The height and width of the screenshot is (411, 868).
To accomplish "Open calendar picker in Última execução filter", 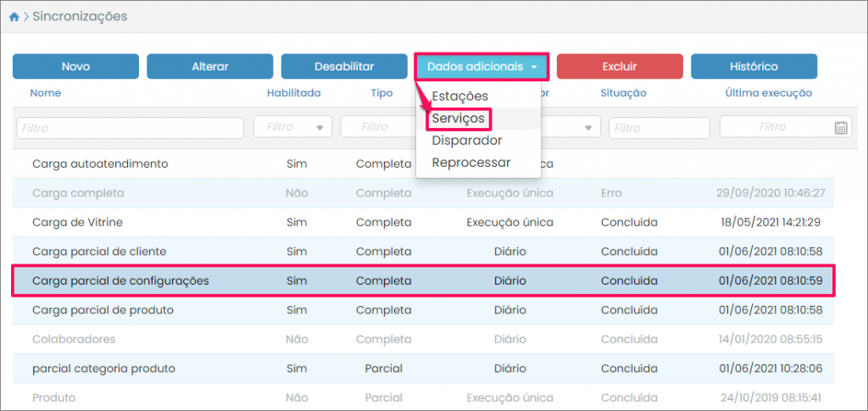I will (x=841, y=128).
